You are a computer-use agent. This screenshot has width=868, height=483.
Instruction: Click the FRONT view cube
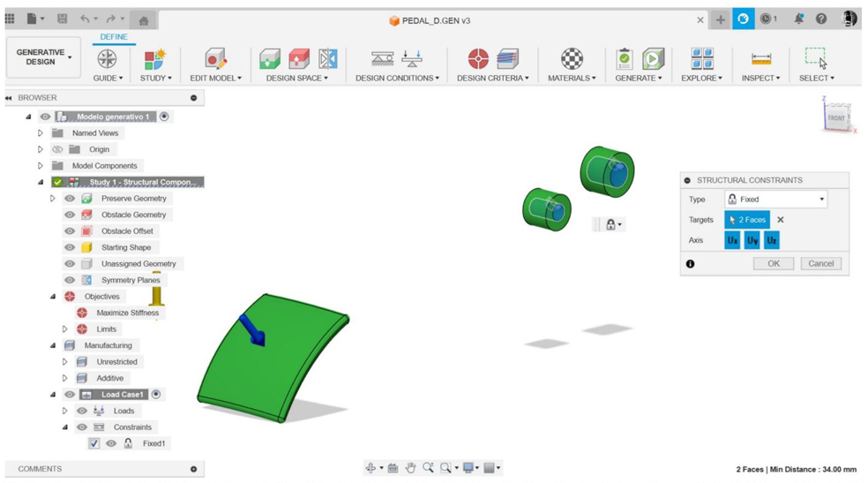(835, 117)
